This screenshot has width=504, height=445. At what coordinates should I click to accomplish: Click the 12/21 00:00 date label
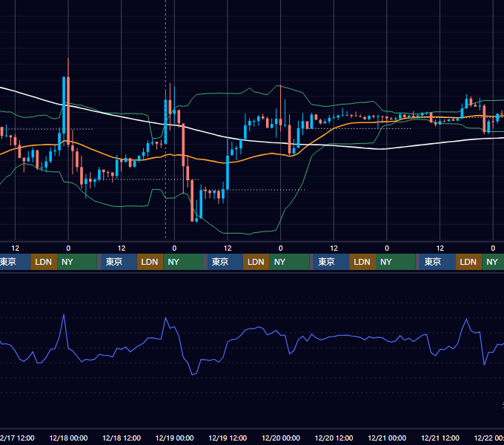coord(387,438)
